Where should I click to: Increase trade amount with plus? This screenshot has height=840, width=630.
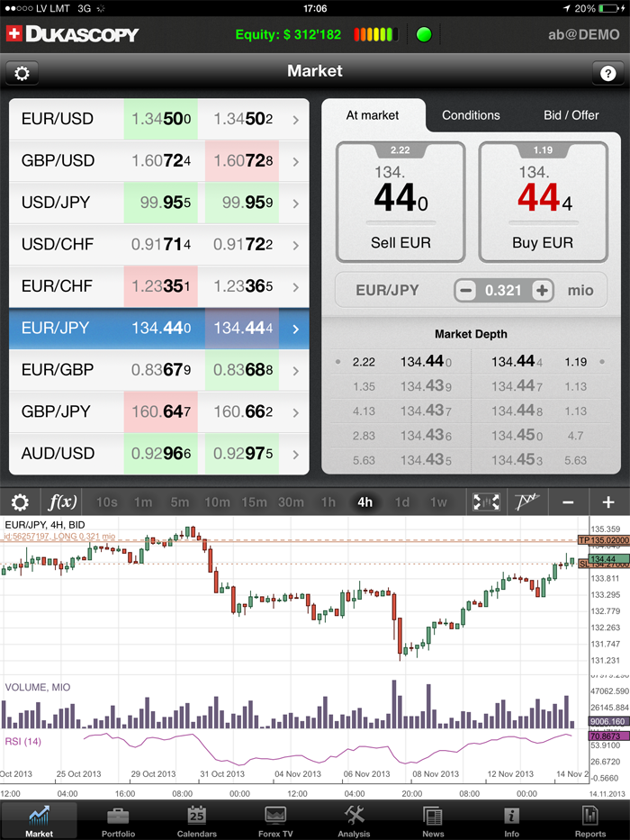click(542, 291)
